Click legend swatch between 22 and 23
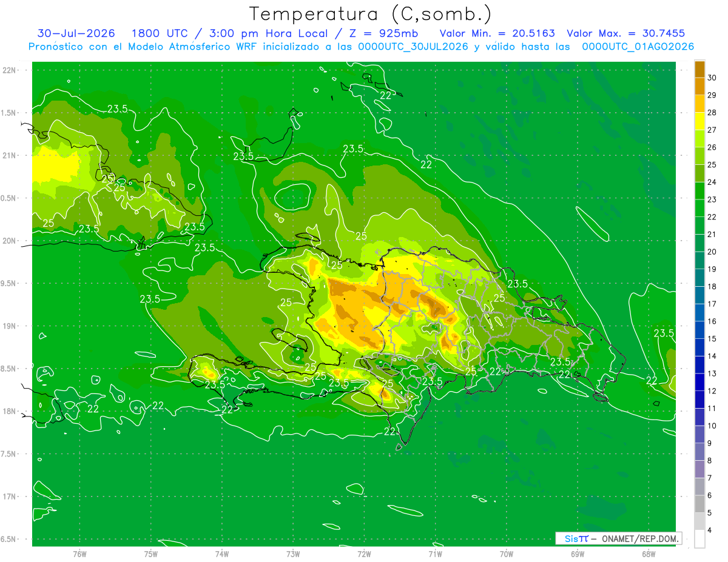The height and width of the screenshot is (562, 728). click(699, 208)
